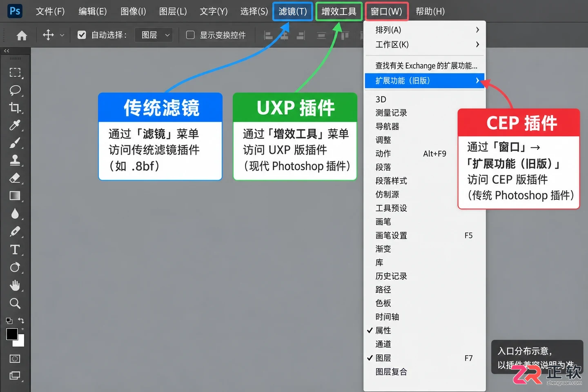This screenshot has width=588, height=392.
Task: Select the Hand tool
Action: click(x=15, y=285)
